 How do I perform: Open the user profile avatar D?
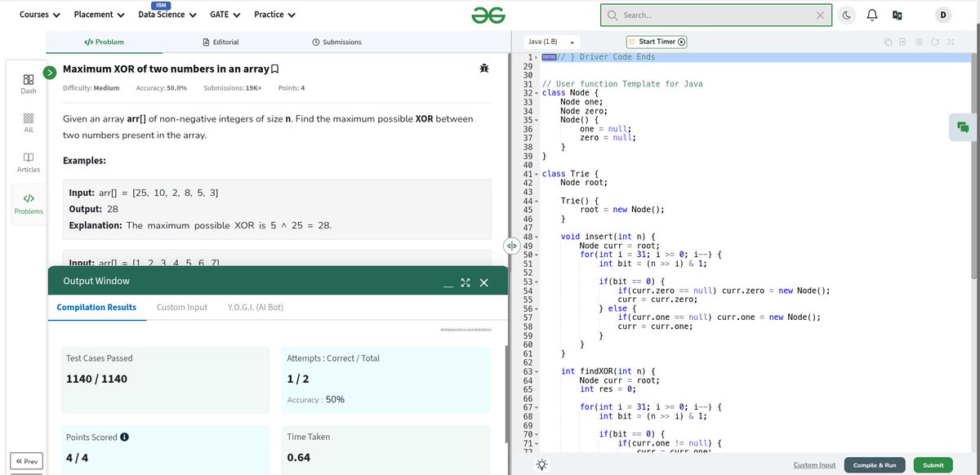(x=942, y=15)
